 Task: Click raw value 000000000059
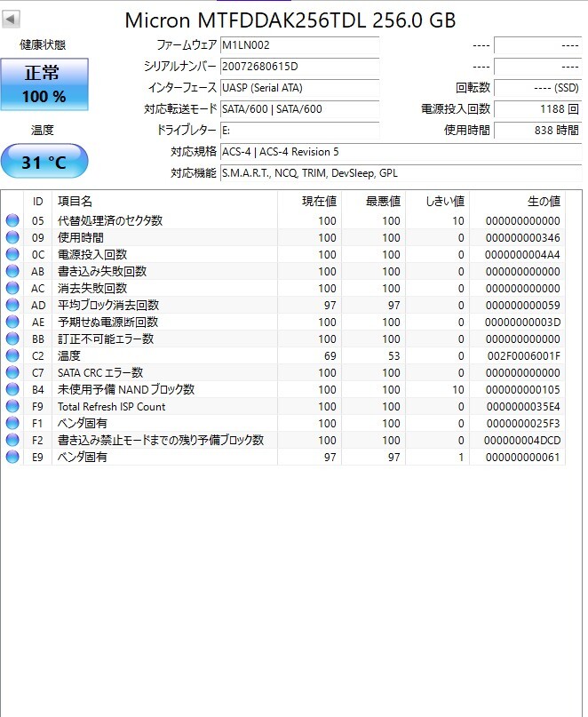[x=522, y=306]
